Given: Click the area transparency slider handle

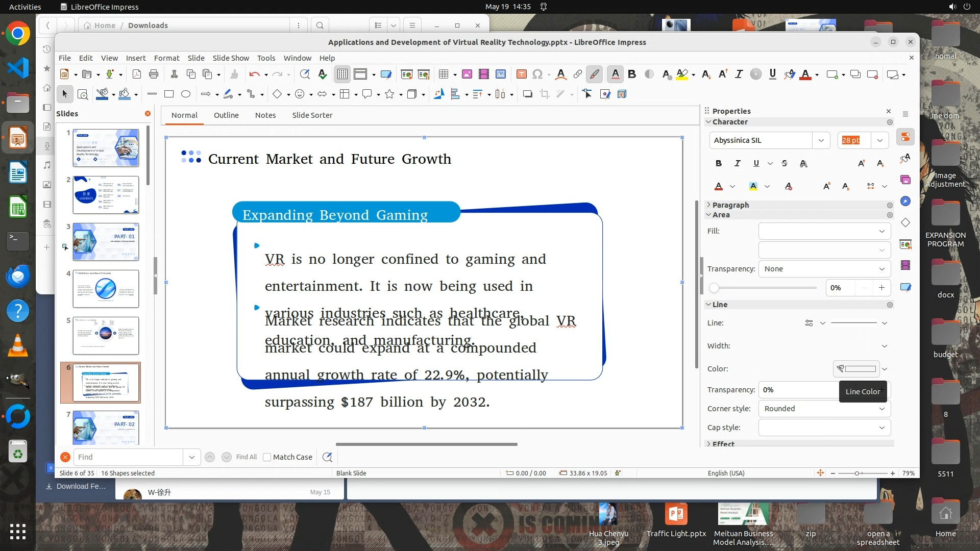Looking at the screenshot, I should pos(714,288).
